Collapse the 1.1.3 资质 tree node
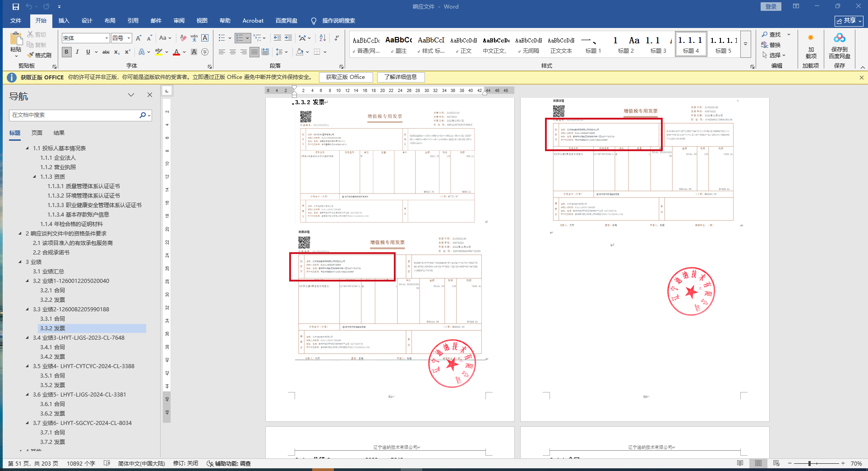The width and height of the screenshot is (868, 471). click(x=35, y=177)
